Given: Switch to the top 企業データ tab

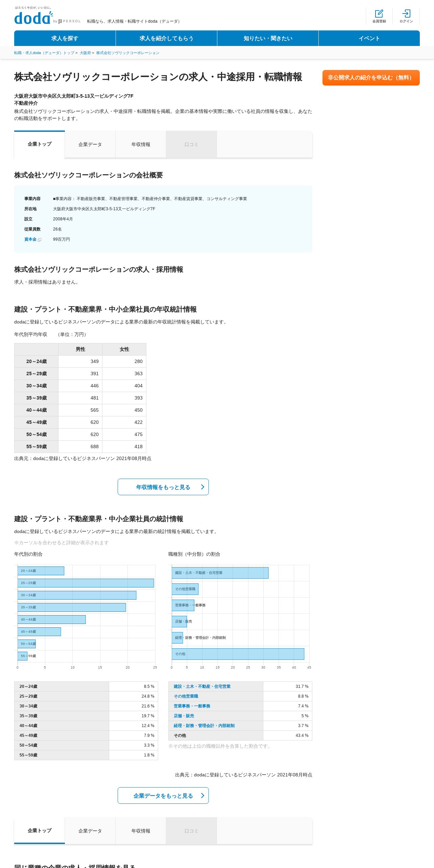Looking at the screenshot, I should click(x=90, y=144).
